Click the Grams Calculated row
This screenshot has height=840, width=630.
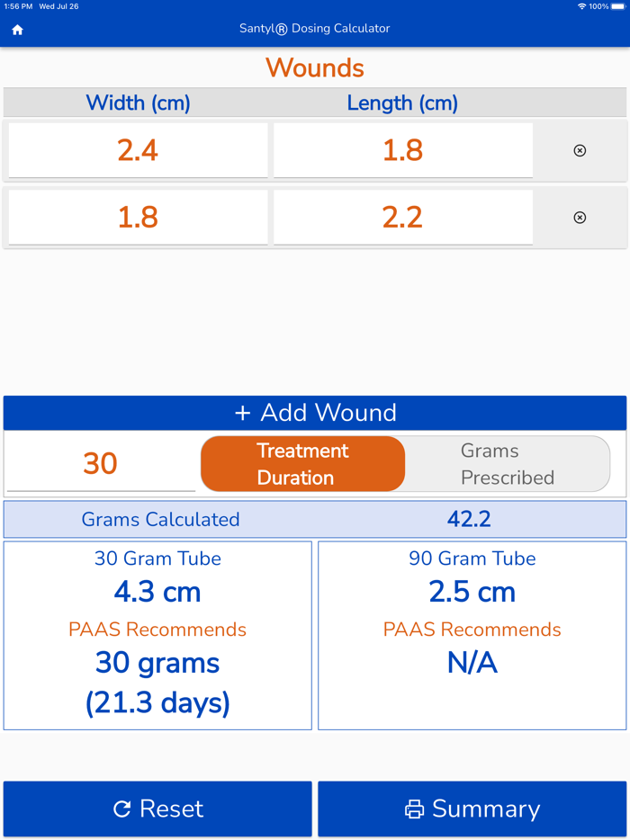[315, 519]
